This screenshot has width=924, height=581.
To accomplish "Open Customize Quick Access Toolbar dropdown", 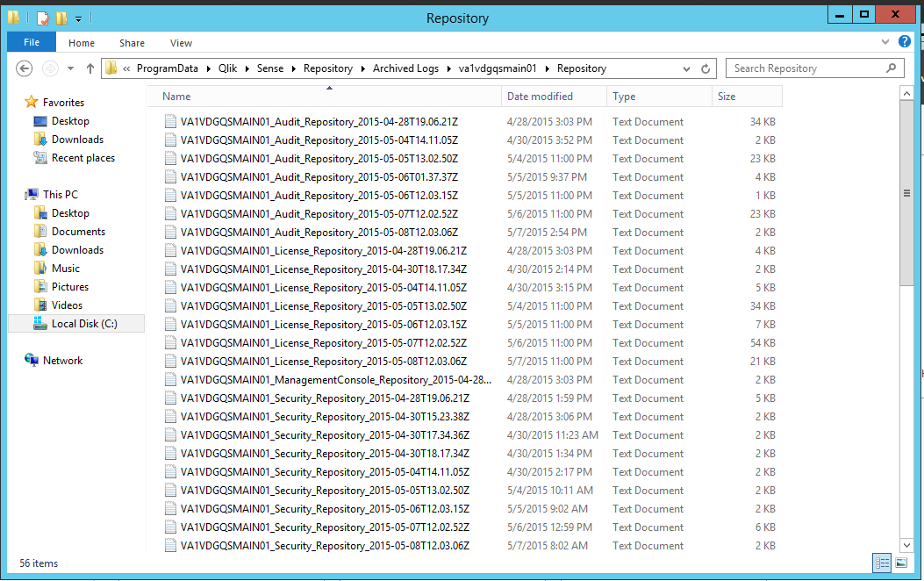I will [78, 18].
